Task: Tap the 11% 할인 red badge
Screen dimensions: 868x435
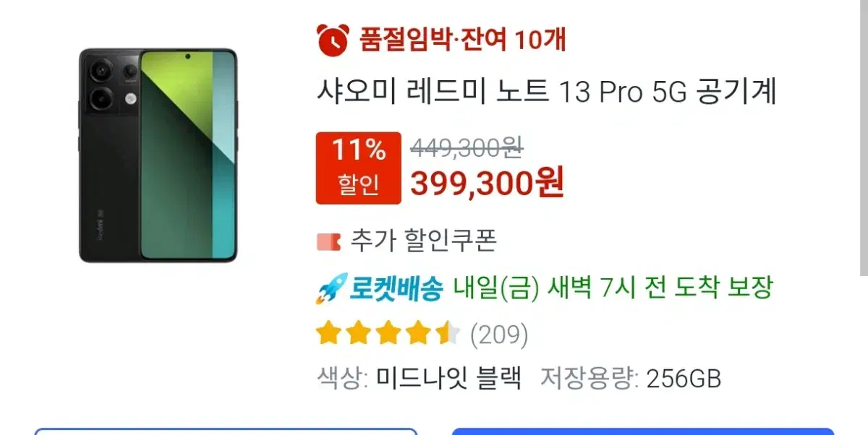Action: [x=358, y=168]
